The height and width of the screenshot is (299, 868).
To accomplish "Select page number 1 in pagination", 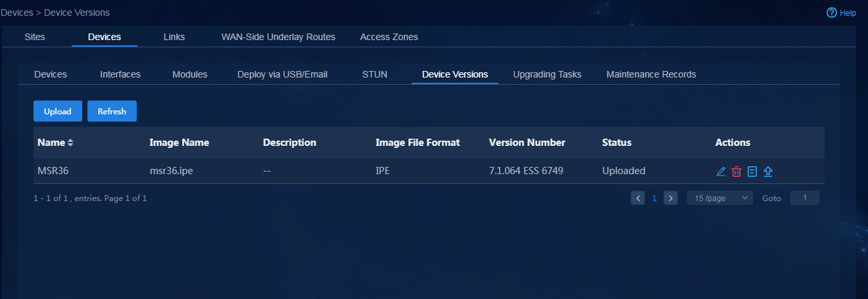I will click(654, 198).
